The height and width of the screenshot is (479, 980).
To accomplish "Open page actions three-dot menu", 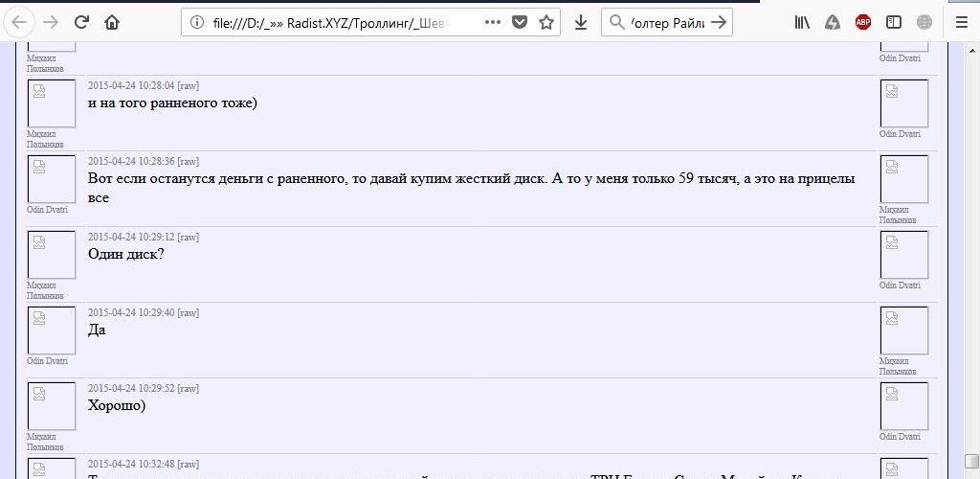I will [x=491, y=22].
